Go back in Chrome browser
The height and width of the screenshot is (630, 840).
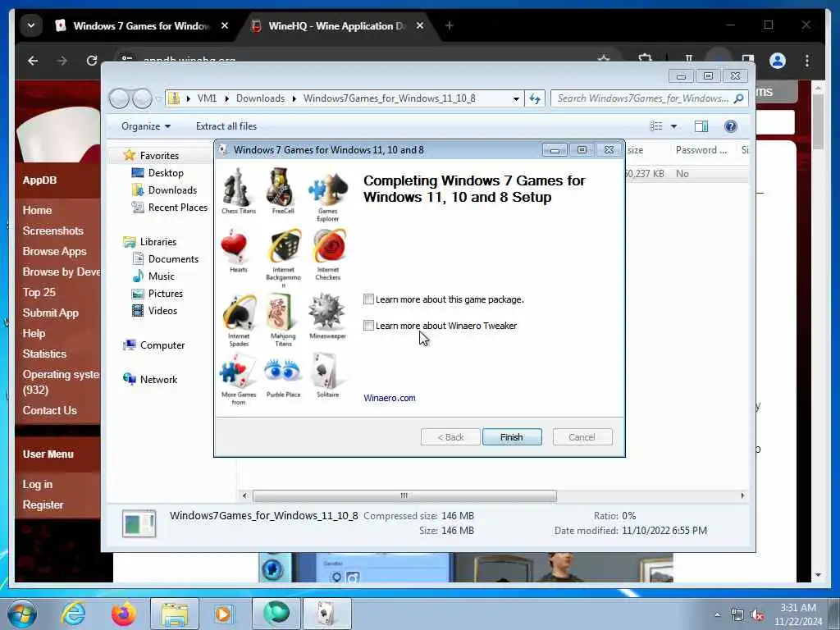(33, 61)
